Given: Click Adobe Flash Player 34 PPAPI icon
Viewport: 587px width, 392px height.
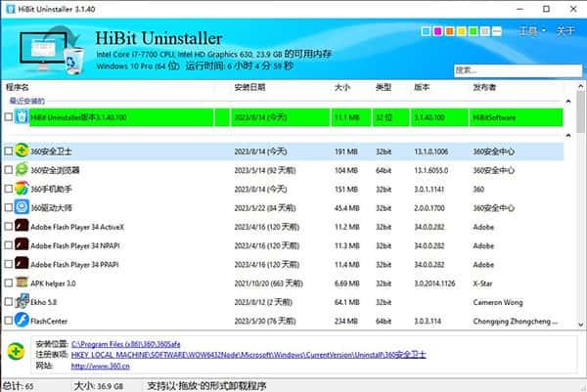Looking at the screenshot, I should click(22, 264).
